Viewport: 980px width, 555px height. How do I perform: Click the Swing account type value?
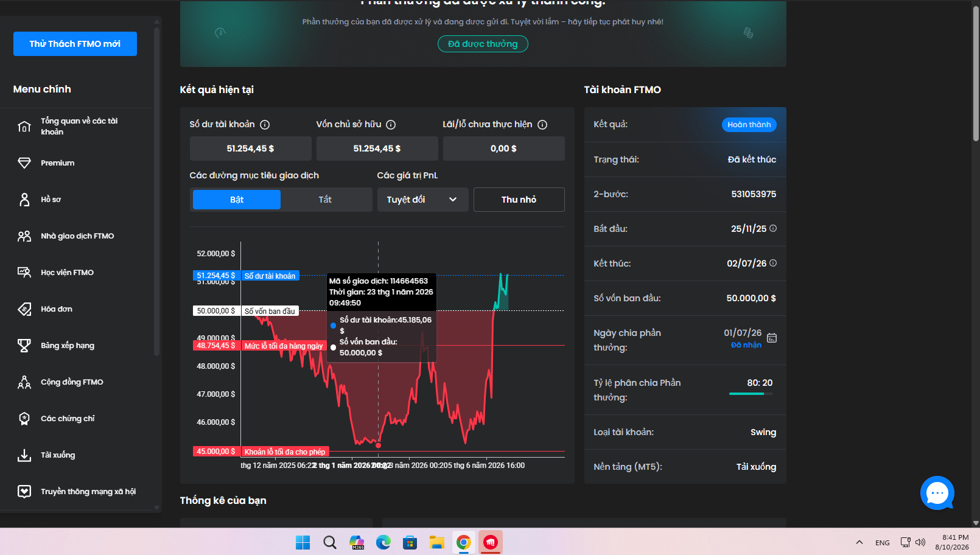763,432
